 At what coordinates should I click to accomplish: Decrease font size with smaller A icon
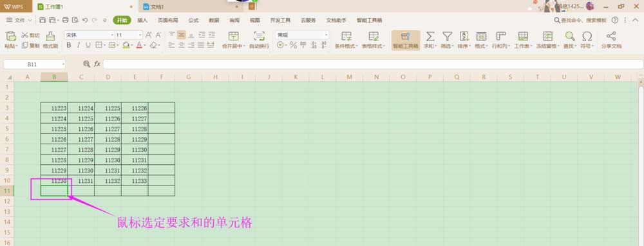(x=158, y=35)
